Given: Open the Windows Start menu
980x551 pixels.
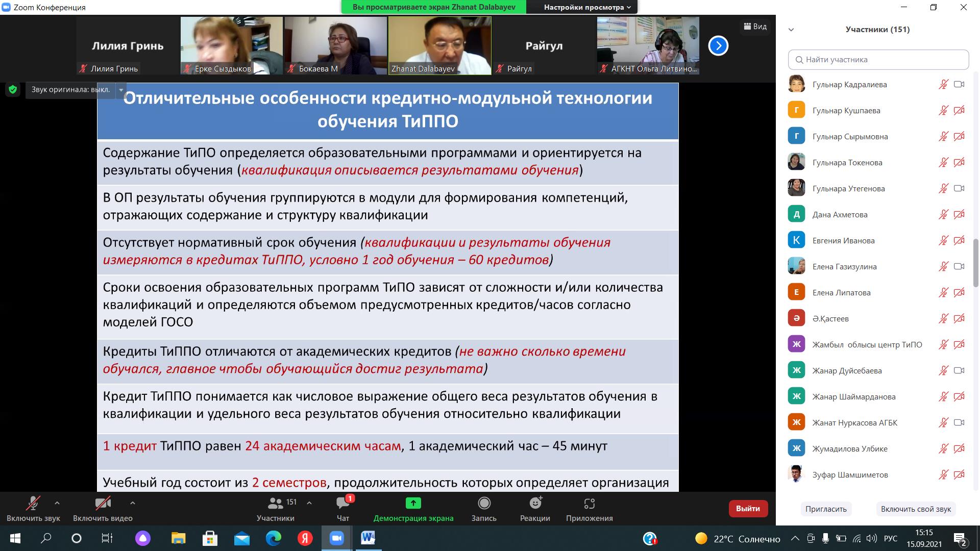Looking at the screenshot, I should click(x=15, y=538).
